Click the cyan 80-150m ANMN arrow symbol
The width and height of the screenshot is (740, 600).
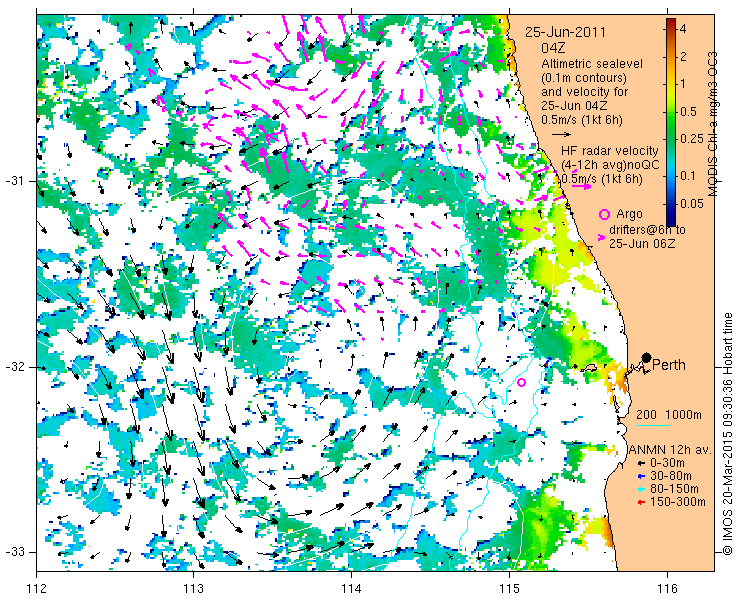click(641, 489)
